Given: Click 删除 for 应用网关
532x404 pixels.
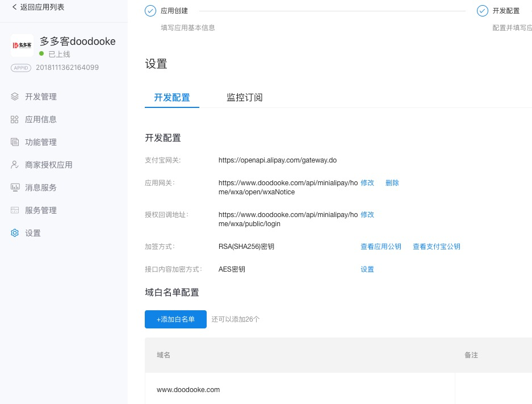Looking at the screenshot, I should [x=392, y=183].
